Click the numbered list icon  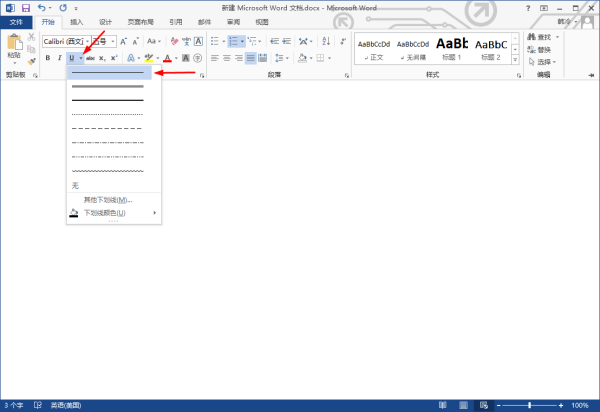[233, 41]
